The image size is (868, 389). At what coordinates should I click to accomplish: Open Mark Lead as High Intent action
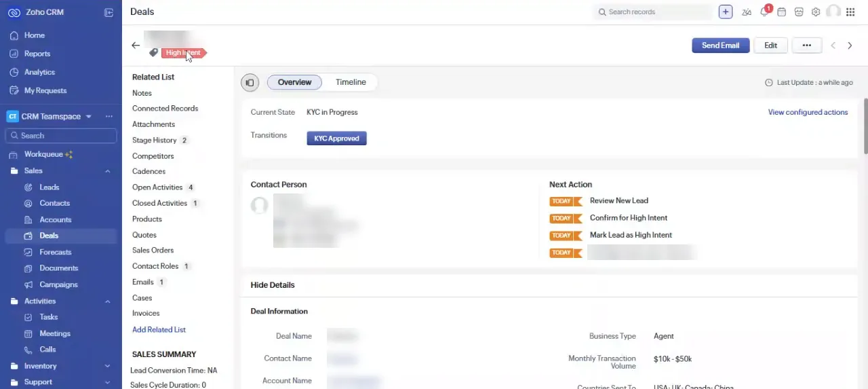pyautogui.click(x=631, y=235)
